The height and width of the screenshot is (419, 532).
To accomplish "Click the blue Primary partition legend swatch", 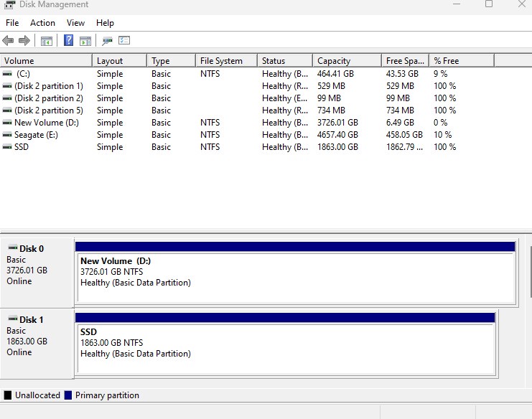I will pos(68,395).
